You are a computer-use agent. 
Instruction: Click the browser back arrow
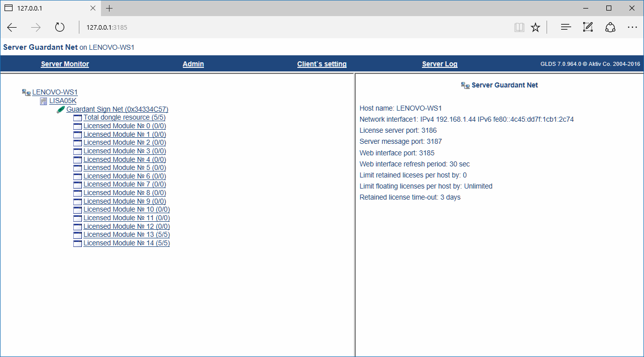(12, 27)
